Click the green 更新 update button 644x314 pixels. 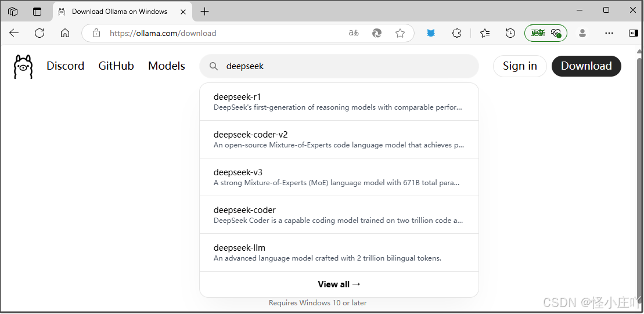[x=546, y=33]
